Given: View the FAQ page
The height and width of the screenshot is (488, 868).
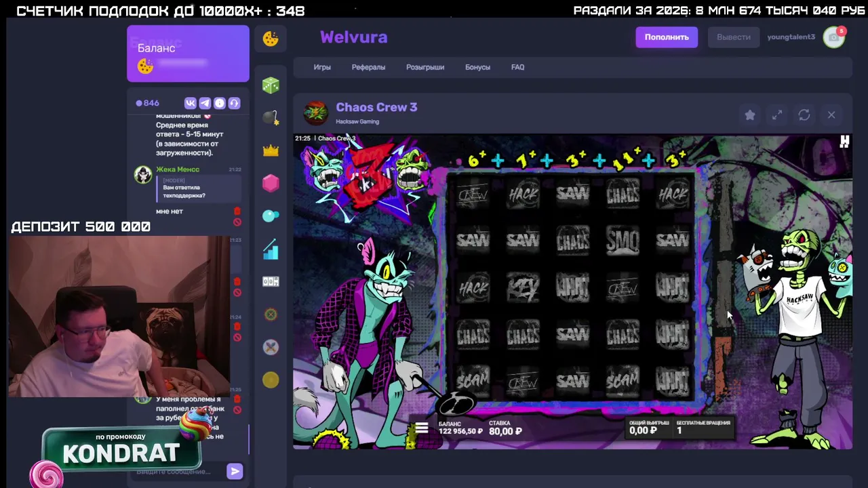Looking at the screenshot, I should [517, 67].
